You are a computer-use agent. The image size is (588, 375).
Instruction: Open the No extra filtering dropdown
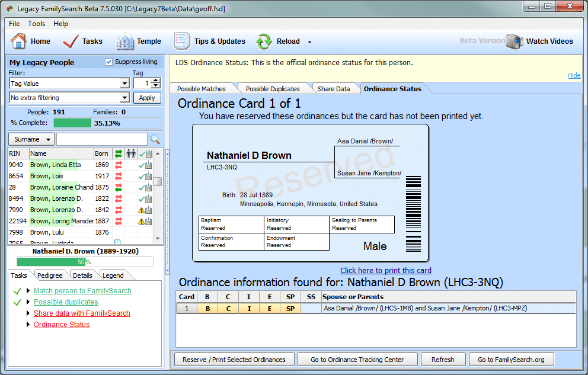pyautogui.click(x=125, y=98)
